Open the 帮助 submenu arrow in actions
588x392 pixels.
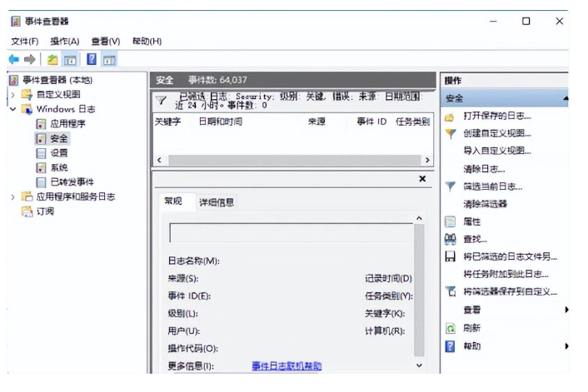tap(566, 346)
